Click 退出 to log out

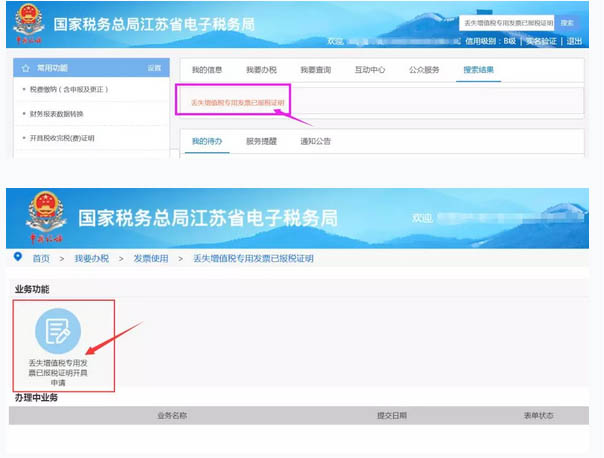pos(574,41)
